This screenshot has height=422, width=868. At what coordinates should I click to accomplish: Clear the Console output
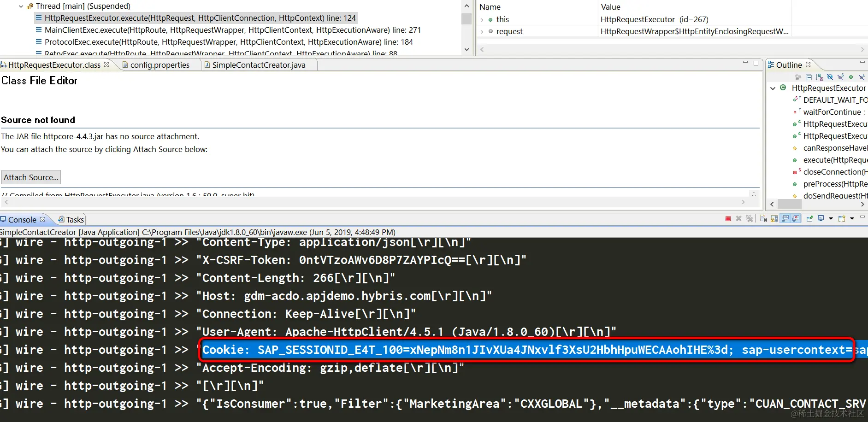pos(763,218)
